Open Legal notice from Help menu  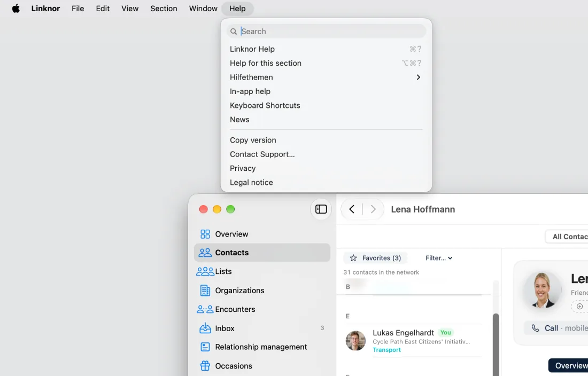[x=326, y=182]
